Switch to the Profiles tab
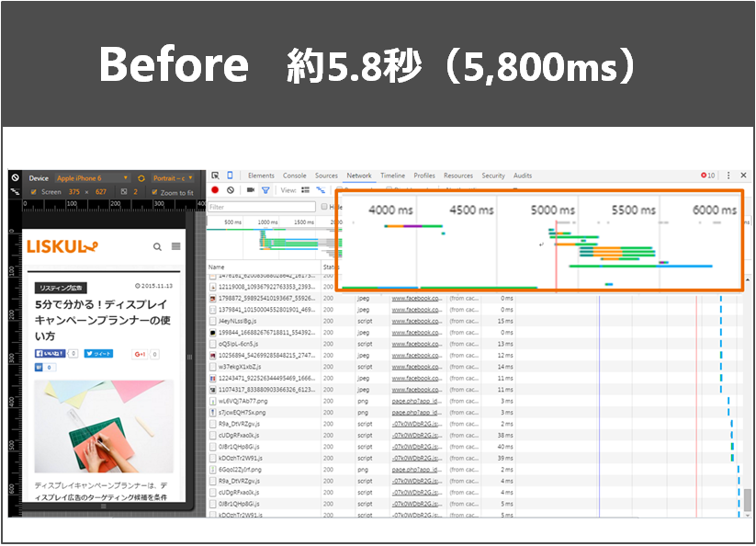The height and width of the screenshot is (546, 756). 424,176
